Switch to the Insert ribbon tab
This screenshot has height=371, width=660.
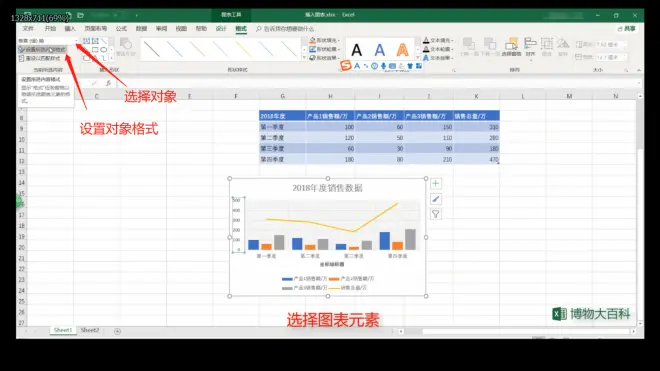tap(70, 29)
